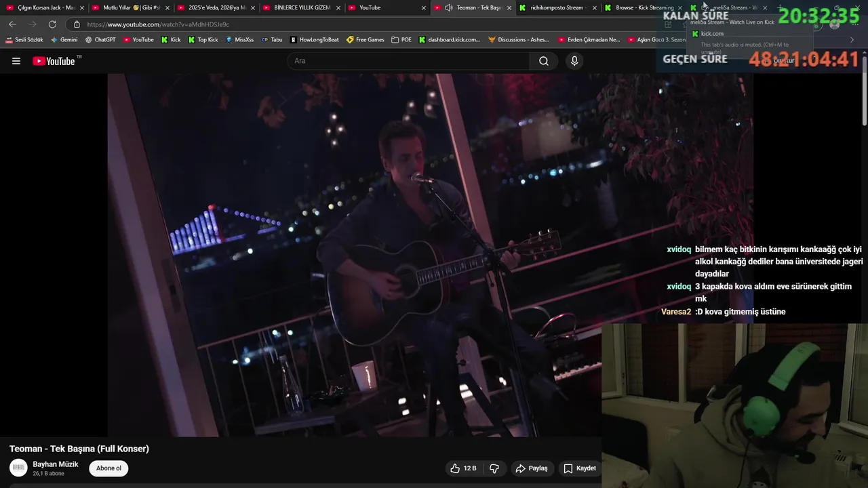Open the Kick bookmark
The image size is (868, 488).
[171, 40]
